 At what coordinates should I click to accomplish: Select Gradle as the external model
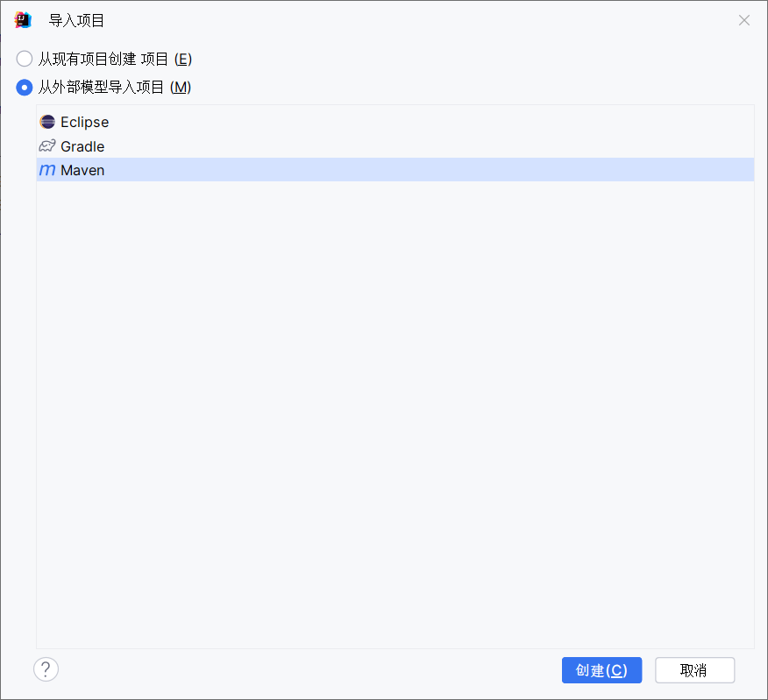[x=82, y=145]
